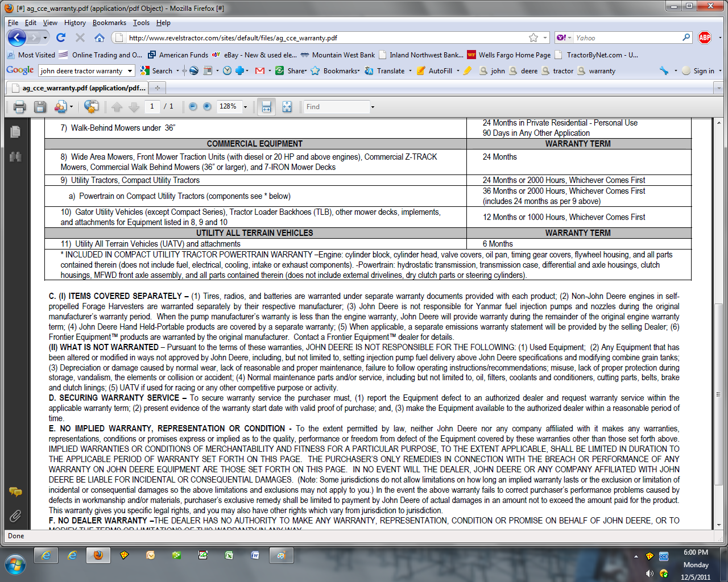Expand the Find box options dropdown
Viewport: 728px width, 582px height.
pyautogui.click(x=373, y=107)
